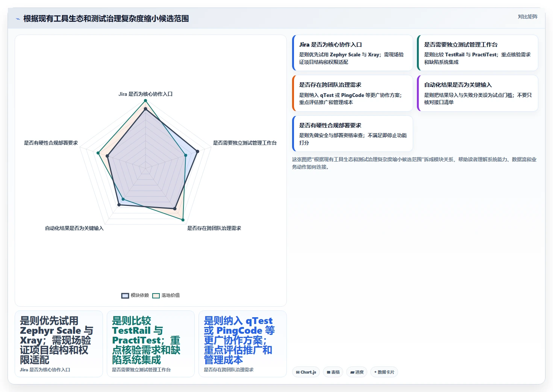Select the 进度 tag chip
Screen dimensions: 553x392
pyautogui.click(x=357, y=372)
